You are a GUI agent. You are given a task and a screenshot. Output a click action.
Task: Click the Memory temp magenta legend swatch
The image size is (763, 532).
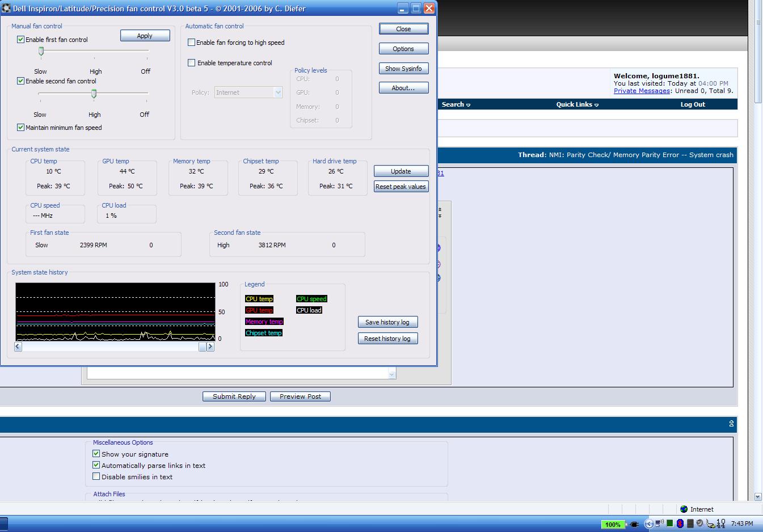coord(264,322)
